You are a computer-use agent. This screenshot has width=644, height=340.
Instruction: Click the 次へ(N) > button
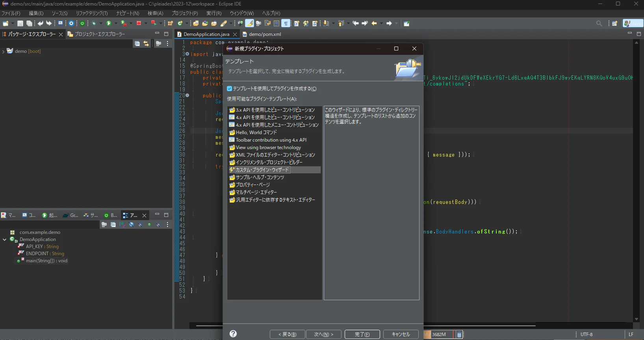[x=323, y=334]
